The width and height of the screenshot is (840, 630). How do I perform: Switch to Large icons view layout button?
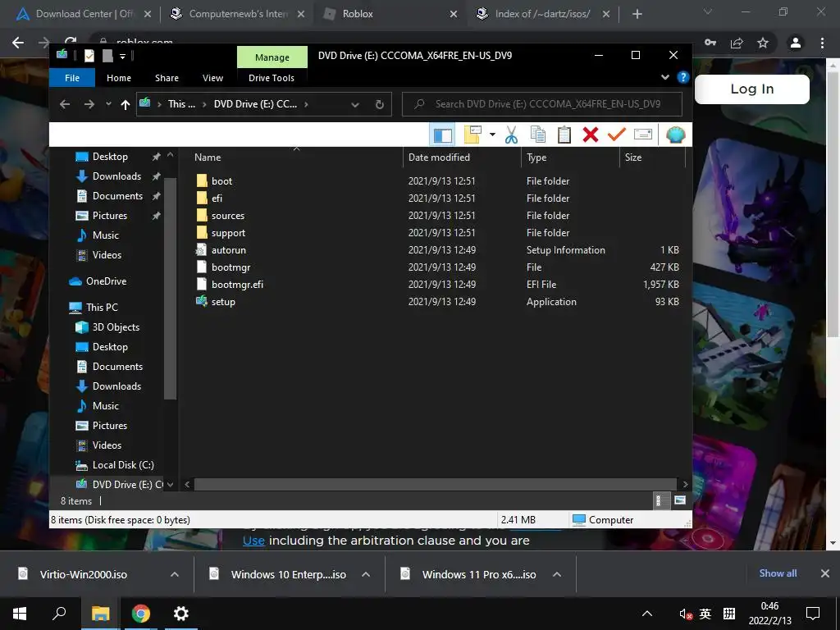[x=680, y=500]
